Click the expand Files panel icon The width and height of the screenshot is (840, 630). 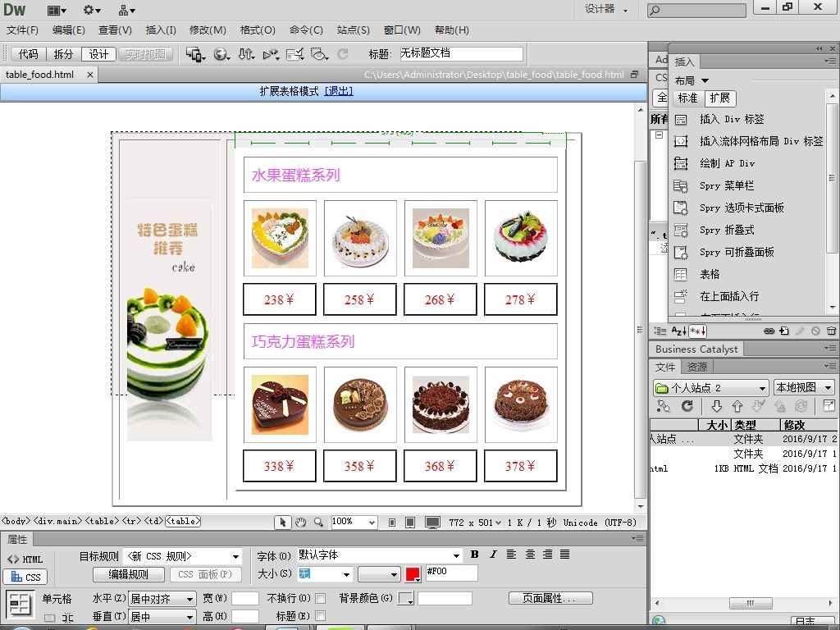pos(829,406)
